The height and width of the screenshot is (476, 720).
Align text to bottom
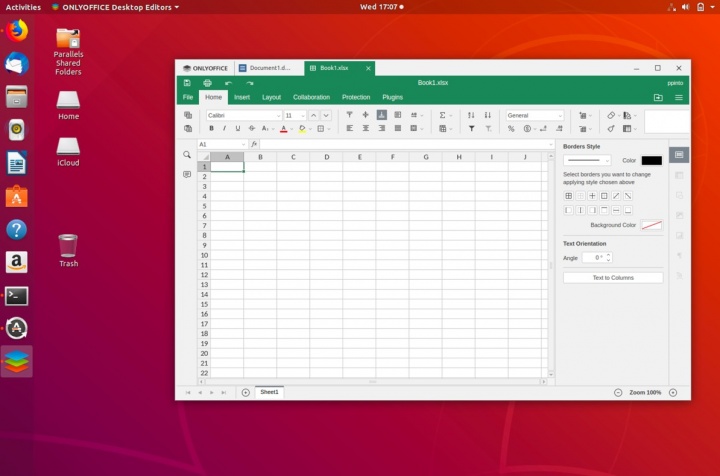pos(382,115)
